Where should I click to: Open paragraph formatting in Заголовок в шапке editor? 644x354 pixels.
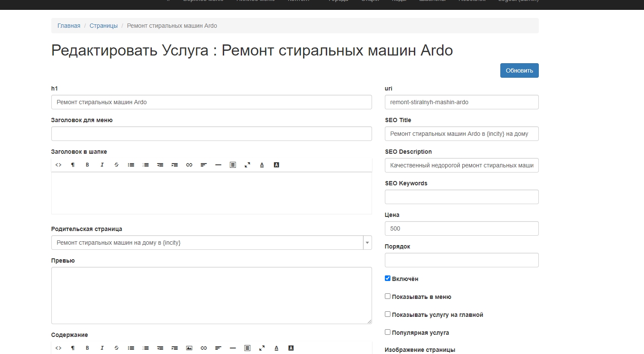(73, 165)
